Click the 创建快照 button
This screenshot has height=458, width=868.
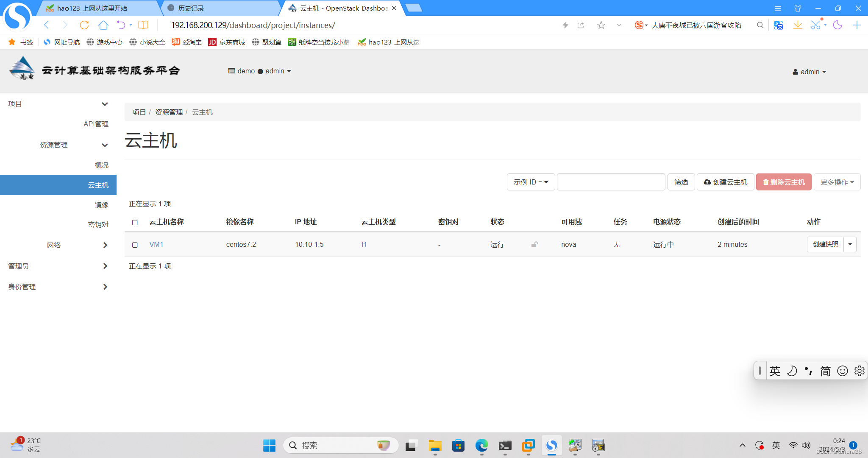825,244
